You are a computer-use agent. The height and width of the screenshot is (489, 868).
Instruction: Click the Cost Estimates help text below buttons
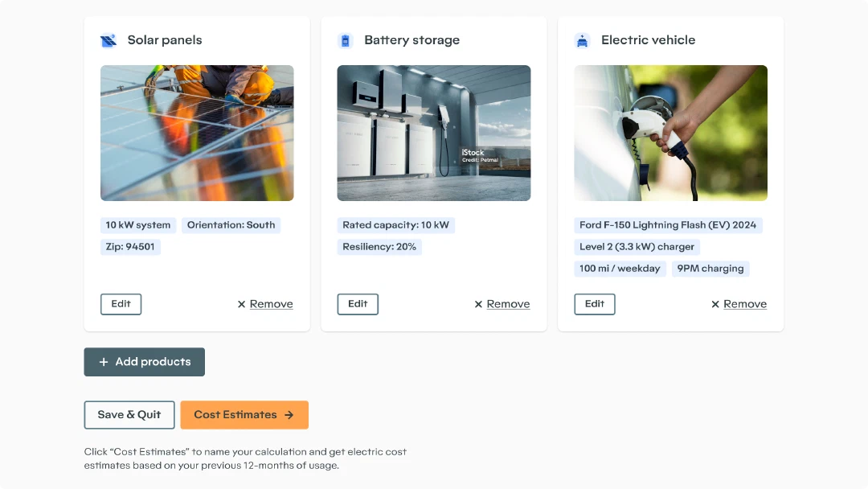[245, 458]
